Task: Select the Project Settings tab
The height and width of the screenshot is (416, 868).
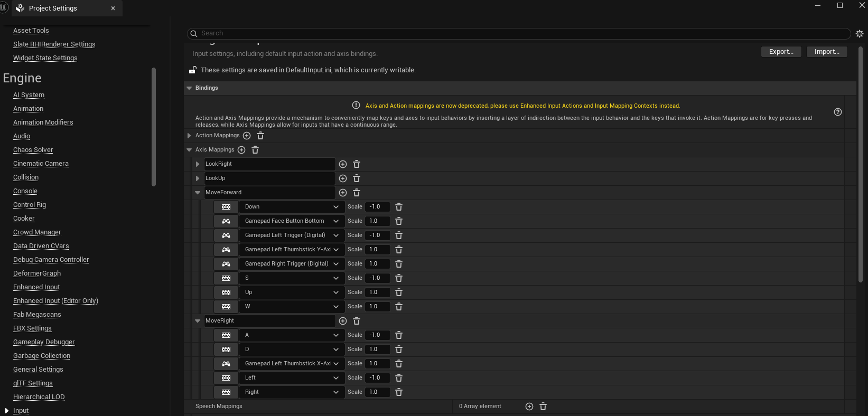Action: [67, 8]
